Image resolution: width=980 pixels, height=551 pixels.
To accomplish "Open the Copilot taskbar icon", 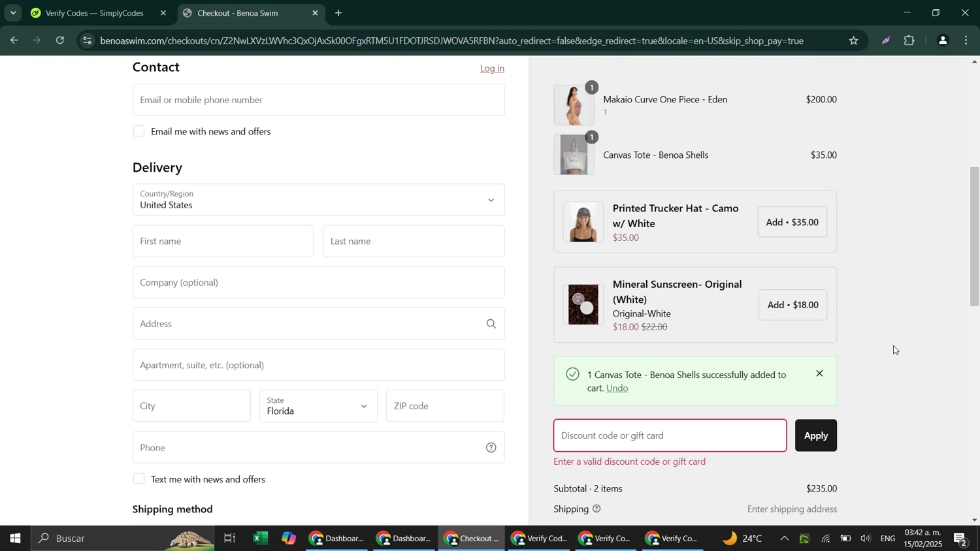I will (289, 539).
